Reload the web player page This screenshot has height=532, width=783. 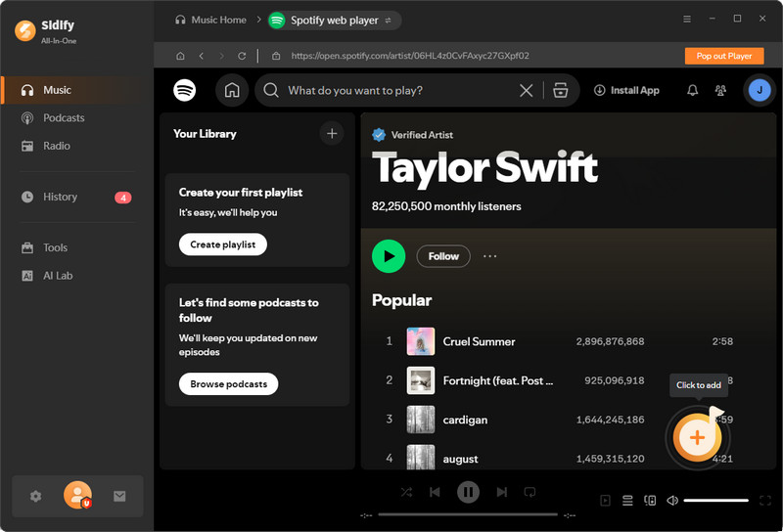(x=242, y=56)
